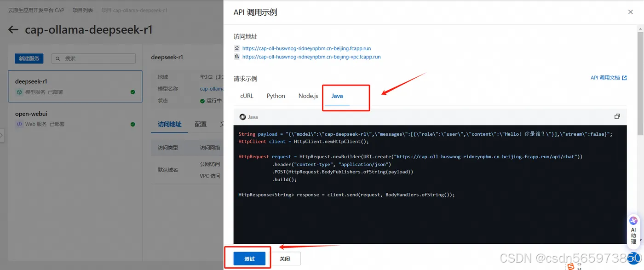Click the model service cube icon under deepseek-r1
The image size is (644, 270).
point(19,92)
